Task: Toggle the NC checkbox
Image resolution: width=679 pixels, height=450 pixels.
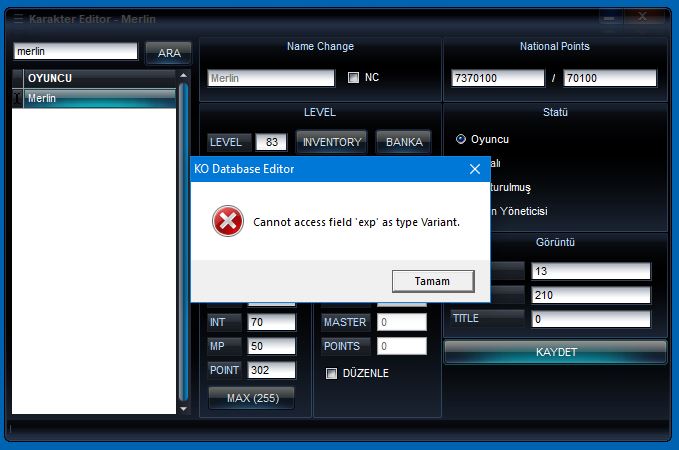Action: [353, 78]
